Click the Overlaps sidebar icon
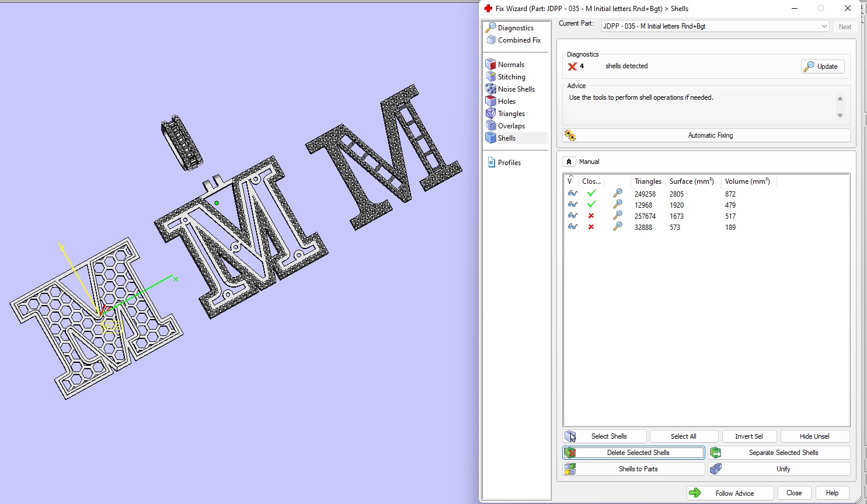 click(x=491, y=126)
